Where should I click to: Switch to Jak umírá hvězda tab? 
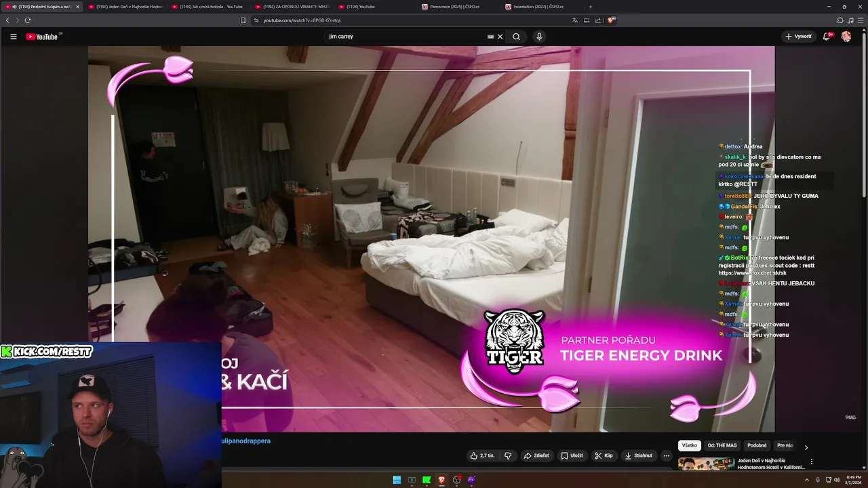pos(209,7)
